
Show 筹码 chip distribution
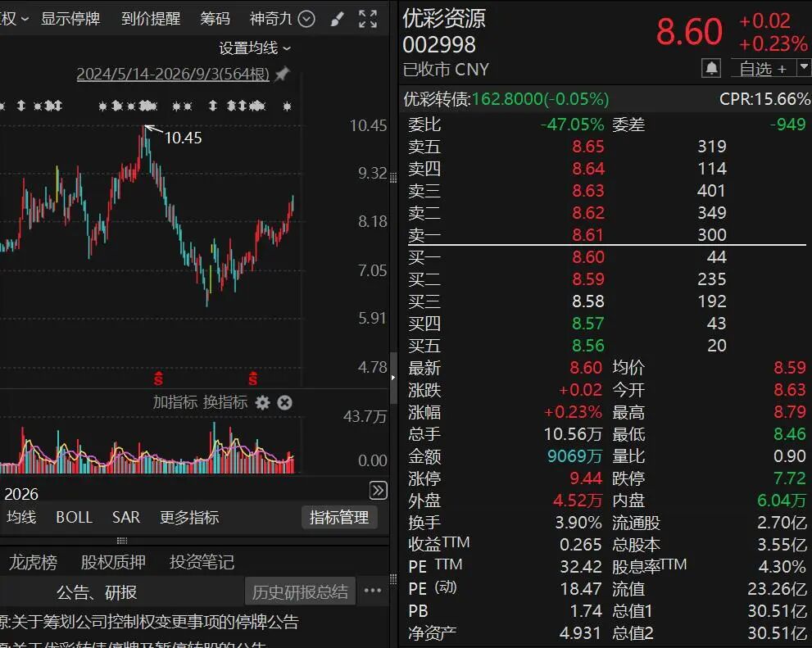(215, 19)
